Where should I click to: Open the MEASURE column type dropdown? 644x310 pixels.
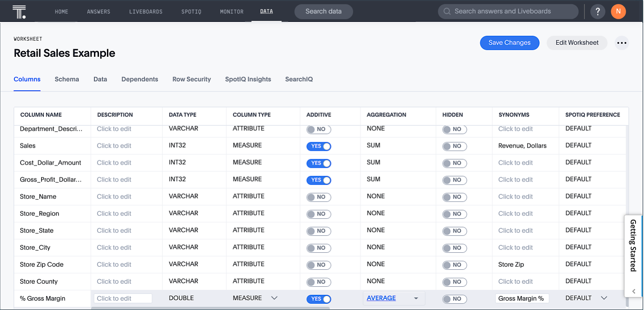click(x=274, y=298)
